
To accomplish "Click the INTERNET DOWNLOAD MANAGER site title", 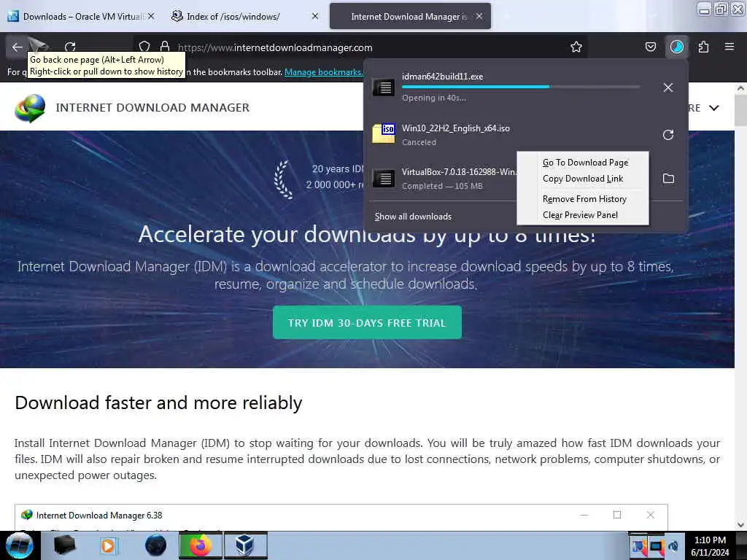I will coord(152,108).
